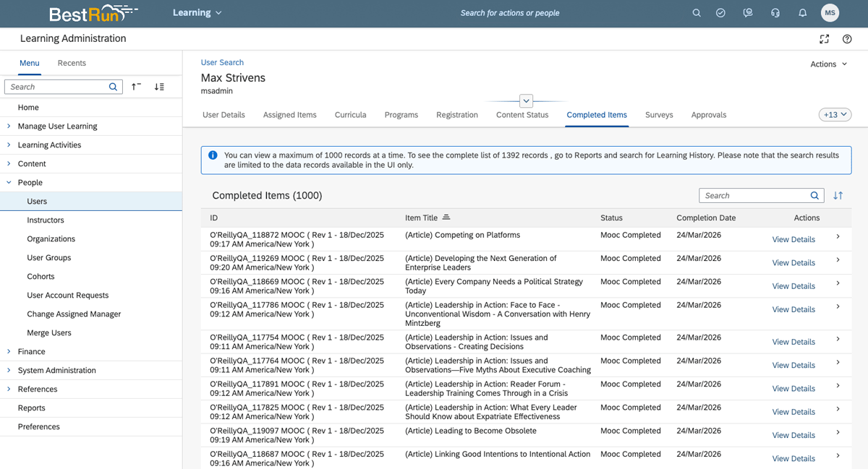Image resolution: width=868 pixels, height=469 pixels.
Task: Open the Learning module dropdown
Action: (197, 13)
